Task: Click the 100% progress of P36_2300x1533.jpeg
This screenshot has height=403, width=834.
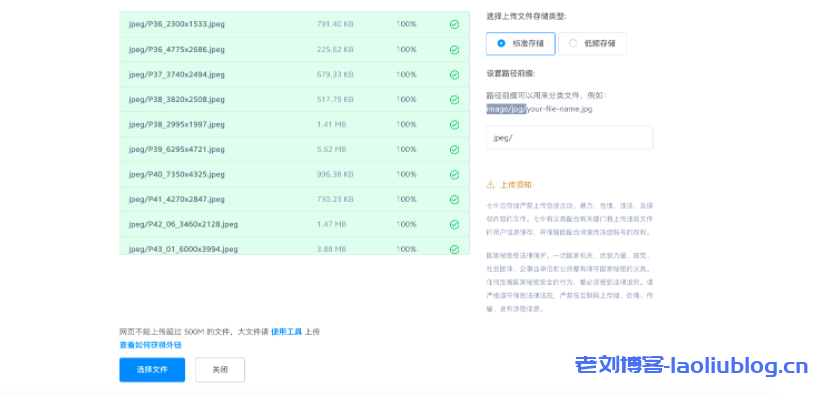Action: tap(406, 24)
